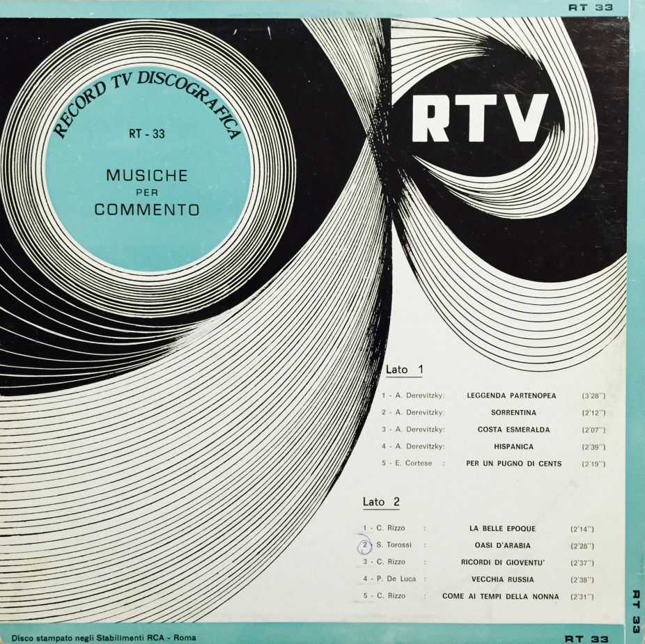Click the 'RT - 33' text inside the blue circle

tap(147, 134)
